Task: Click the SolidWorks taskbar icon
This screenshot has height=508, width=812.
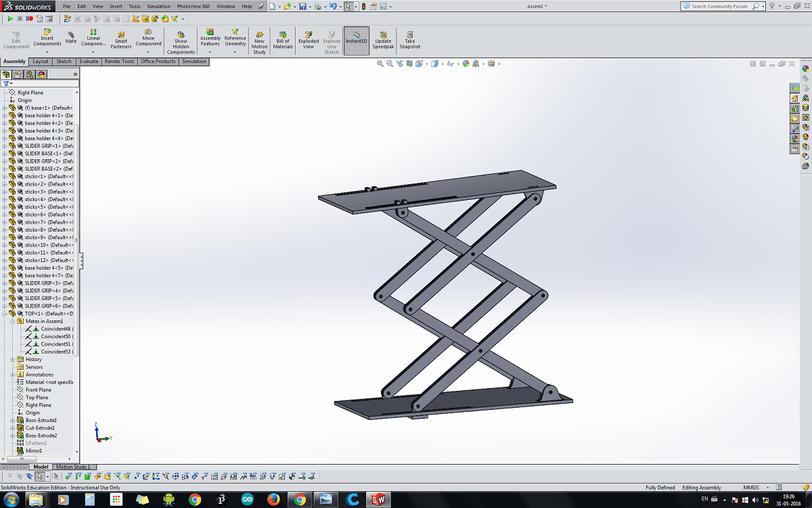Action: pos(378,499)
